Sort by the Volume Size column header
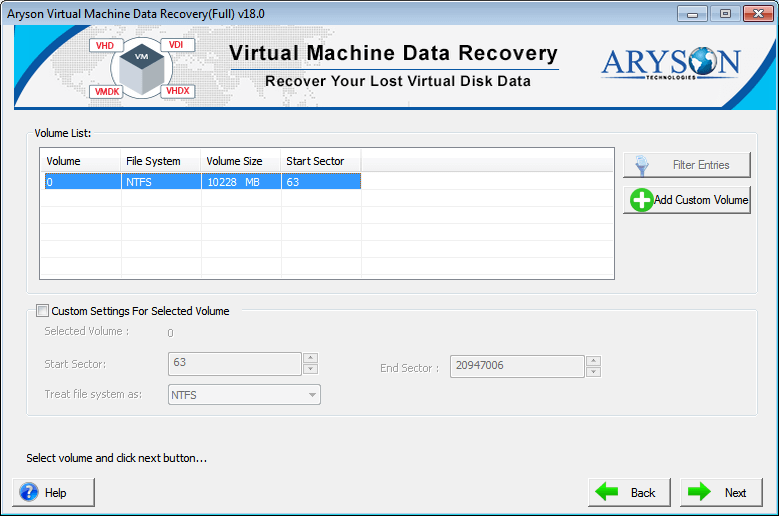779x516 pixels. click(240, 161)
